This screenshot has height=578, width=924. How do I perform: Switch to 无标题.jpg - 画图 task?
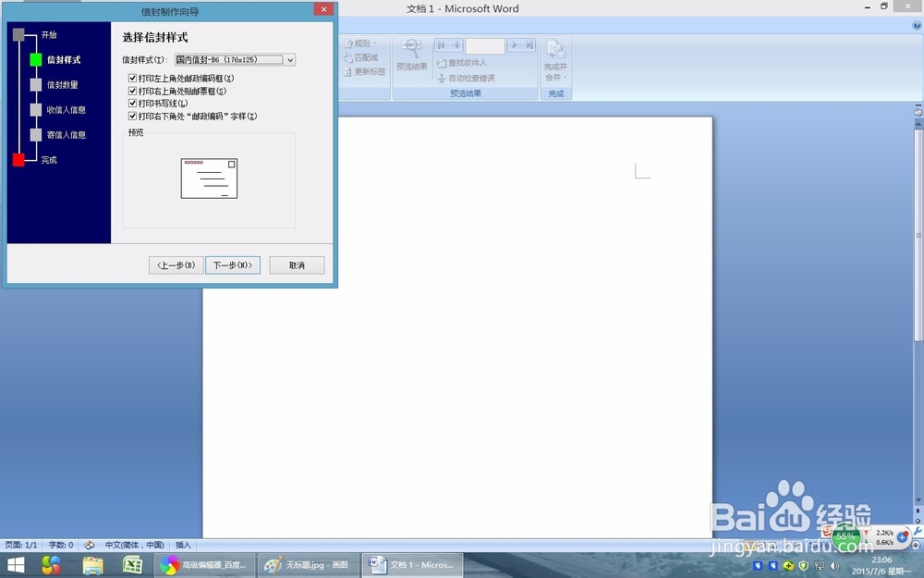click(307, 565)
